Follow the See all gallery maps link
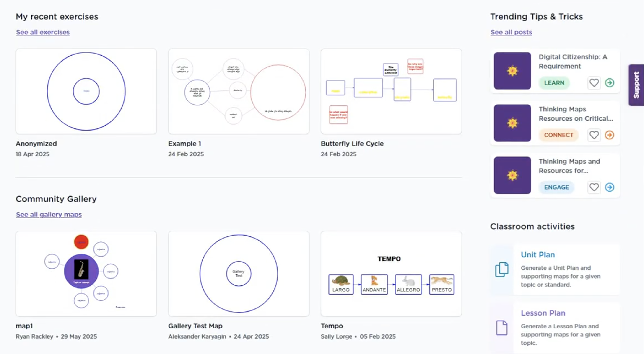 pos(49,214)
